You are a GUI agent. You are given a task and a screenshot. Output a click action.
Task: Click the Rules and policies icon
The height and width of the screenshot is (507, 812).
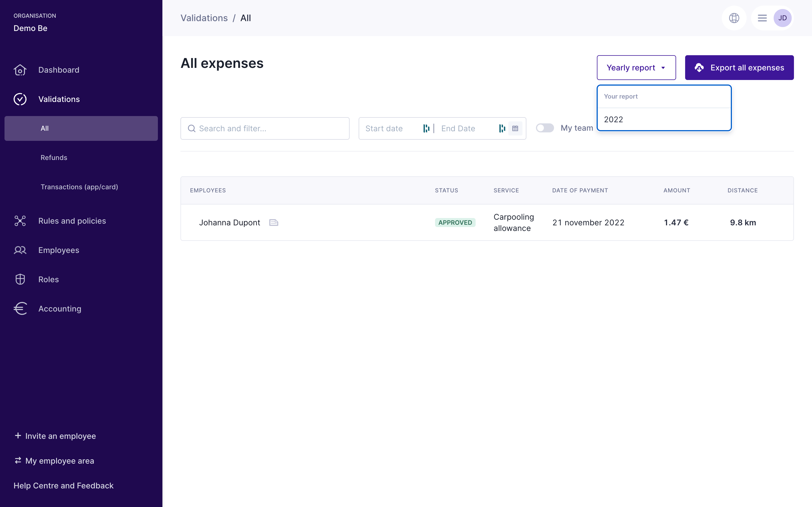click(20, 221)
